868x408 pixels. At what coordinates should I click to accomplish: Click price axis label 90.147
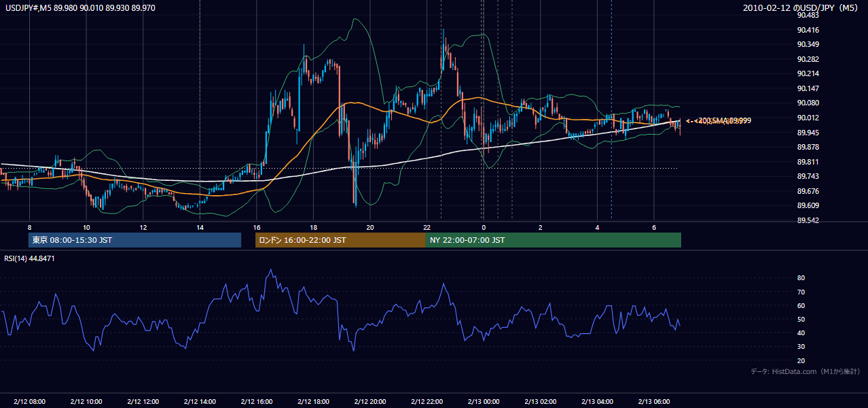tap(808, 88)
